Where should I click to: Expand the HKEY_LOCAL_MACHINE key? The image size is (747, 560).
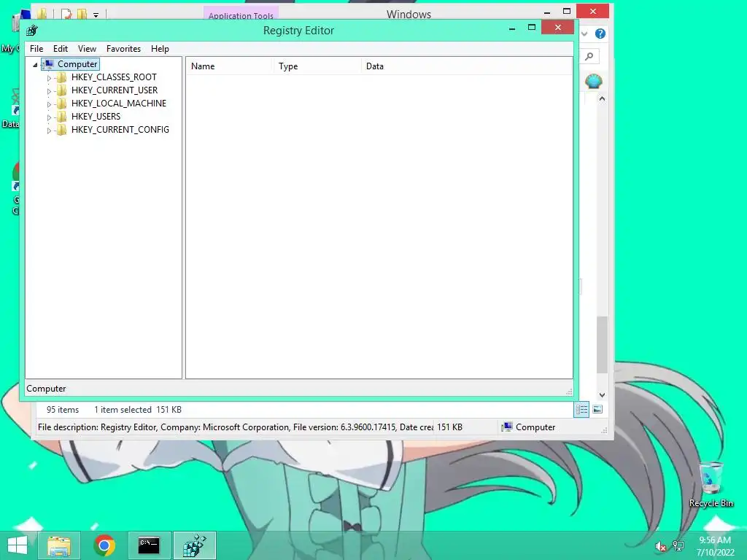[x=49, y=104]
